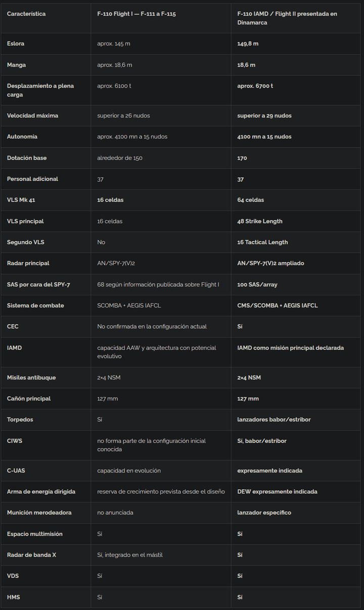Image resolution: width=364 pixels, height=610 pixels.
Task: Select the '64 celdas' cell
Action: coord(251,200)
